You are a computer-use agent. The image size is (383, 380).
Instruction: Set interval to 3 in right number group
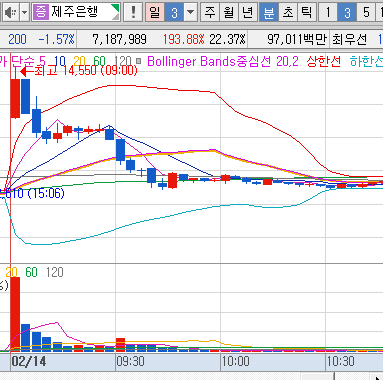(x=347, y=12)
